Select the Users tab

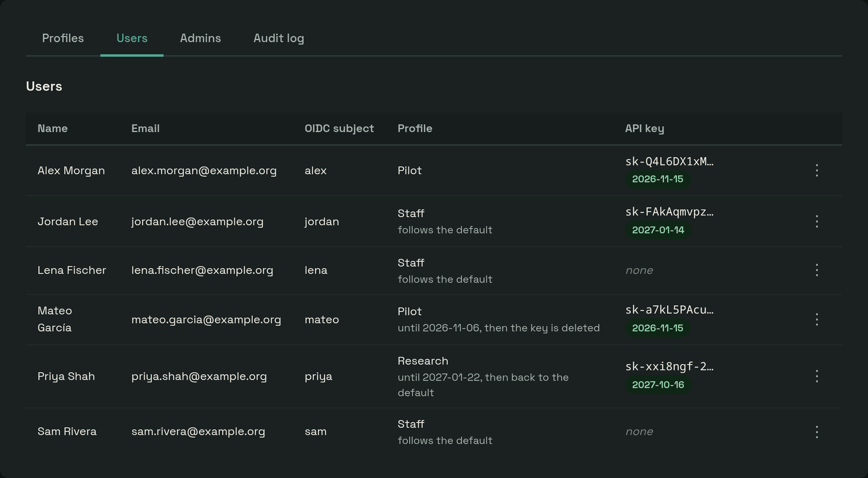click(132, 38)
